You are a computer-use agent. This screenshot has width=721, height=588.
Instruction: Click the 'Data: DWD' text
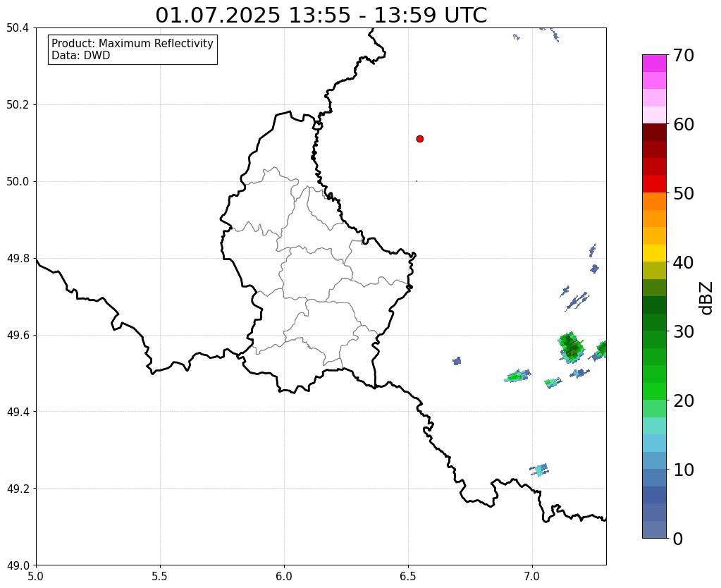tap(81, 56)
